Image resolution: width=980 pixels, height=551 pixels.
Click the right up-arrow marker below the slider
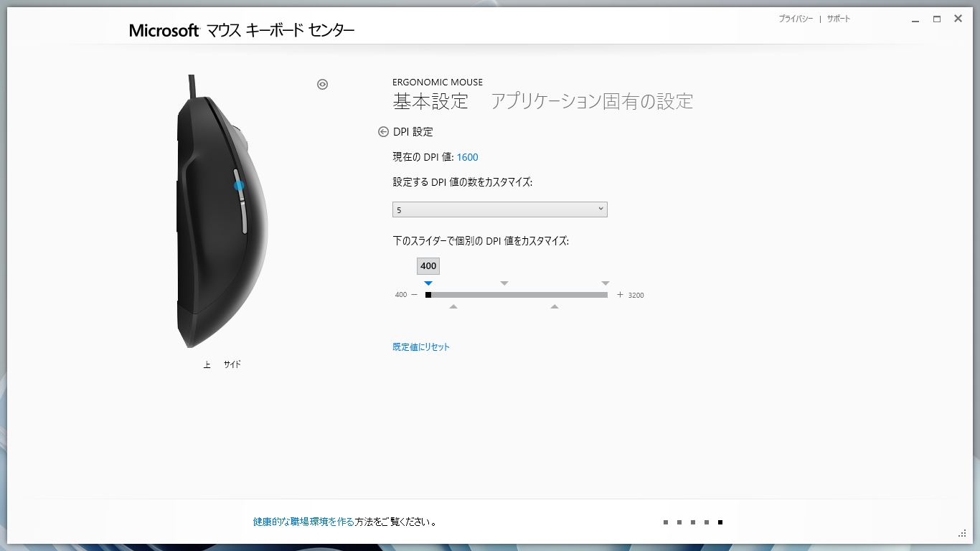554,306
